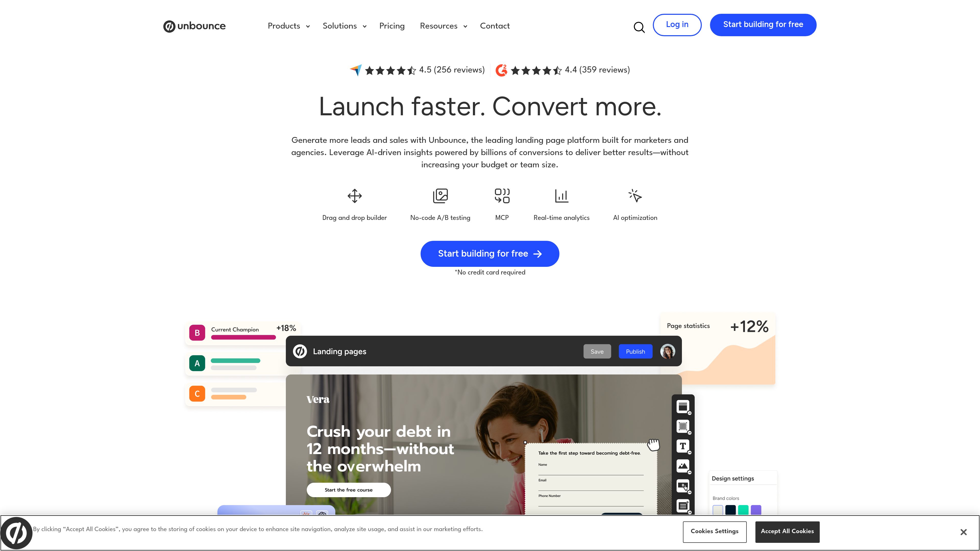980x551 pixels.
Task: Open Cookies Settings
Action: (x=715, y=532)
